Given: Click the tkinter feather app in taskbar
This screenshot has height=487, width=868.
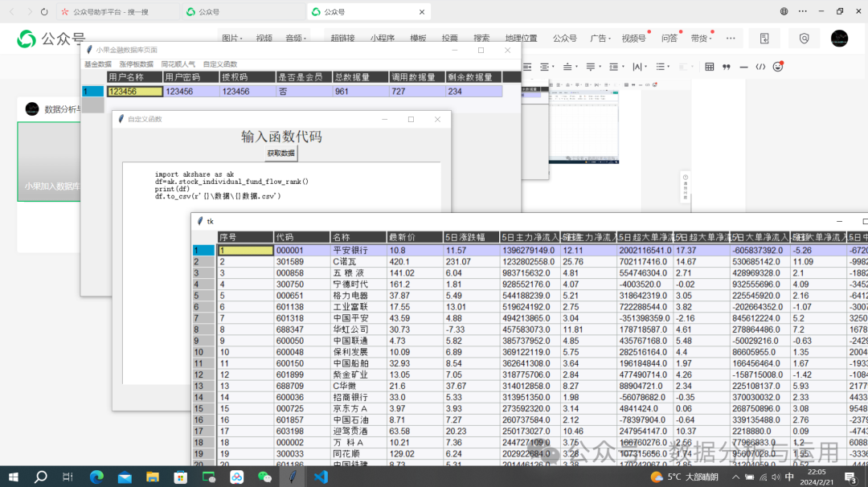Looking at the screenshot, I should pyautogui.click(x=293, y=477).
